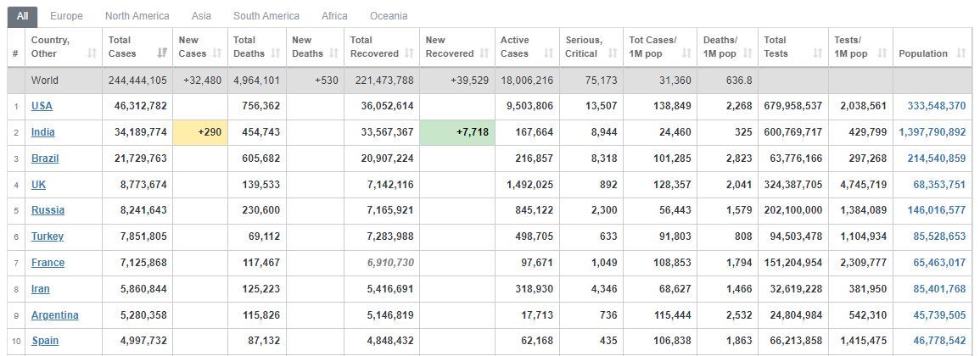Click Iran serious critical value 4,346

pyautogui.click(x=606, y=289)
